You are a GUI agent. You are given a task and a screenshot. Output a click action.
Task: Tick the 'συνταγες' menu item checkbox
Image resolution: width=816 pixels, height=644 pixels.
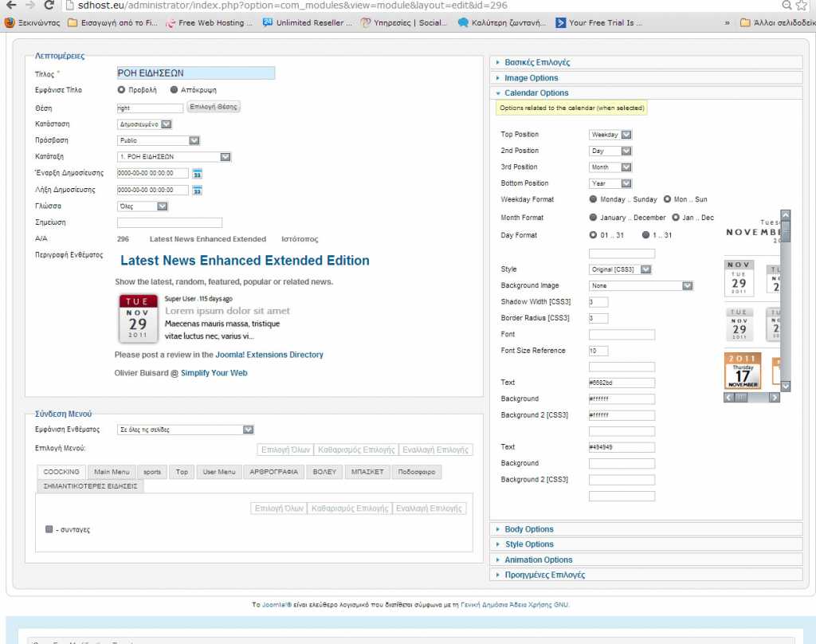49,529
